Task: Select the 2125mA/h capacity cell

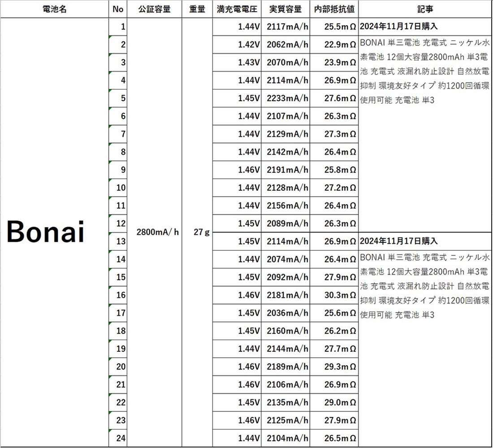Action: click(x=285, y=421)
